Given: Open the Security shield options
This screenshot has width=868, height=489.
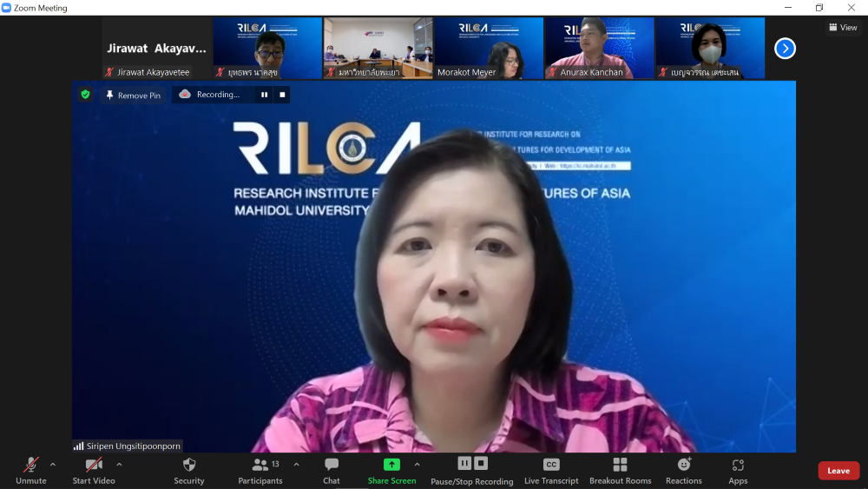Looking at the screenshot, I should [x=188, y=470].
